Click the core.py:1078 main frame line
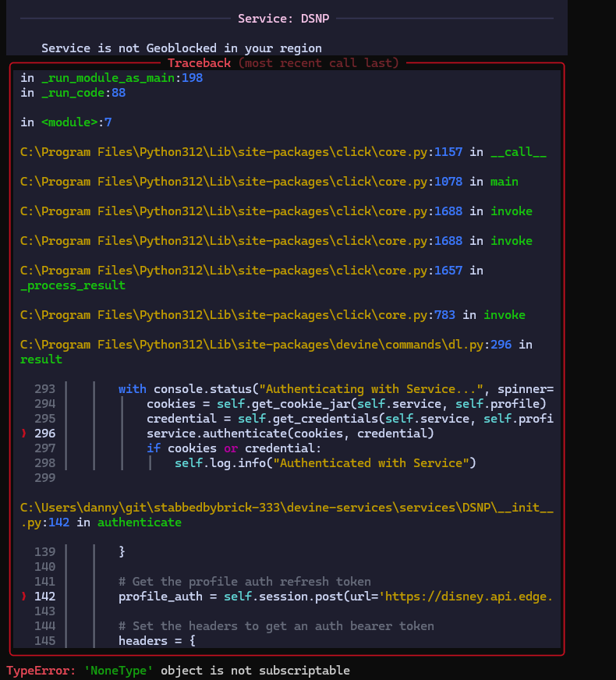The width and height of the screenshot is (616, 680). (269, 182)
